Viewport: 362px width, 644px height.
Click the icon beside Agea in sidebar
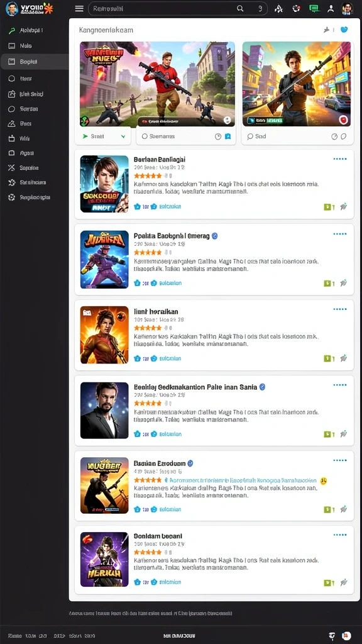pos(11,153)
